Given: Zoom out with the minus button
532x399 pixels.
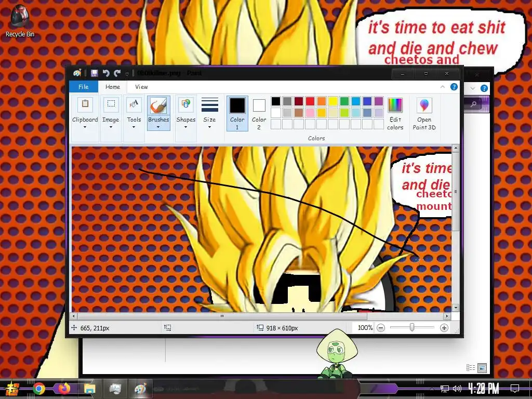Looking at the screenshot, I should [x=381, y=328].
